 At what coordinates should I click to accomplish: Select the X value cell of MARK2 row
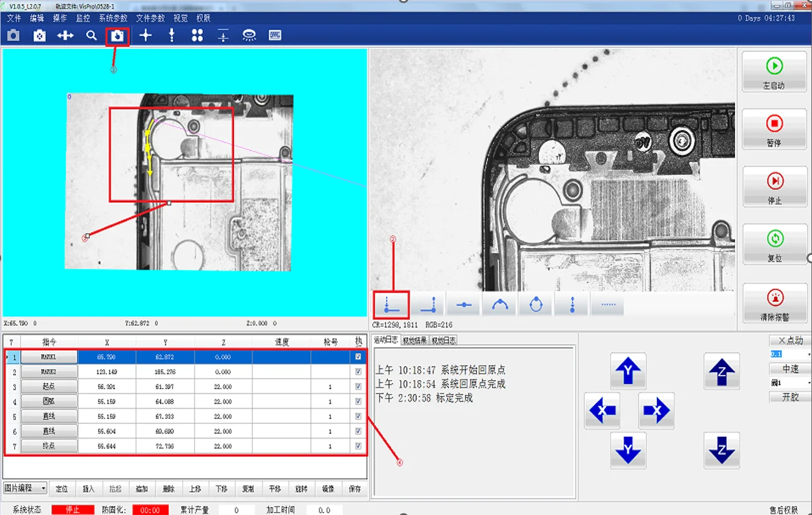(106, 371)
